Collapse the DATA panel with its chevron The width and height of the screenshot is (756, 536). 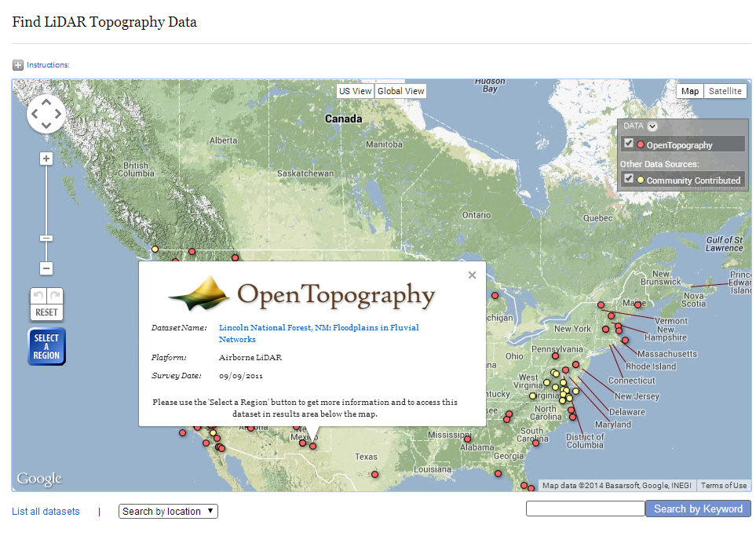(x=654, y=126)
